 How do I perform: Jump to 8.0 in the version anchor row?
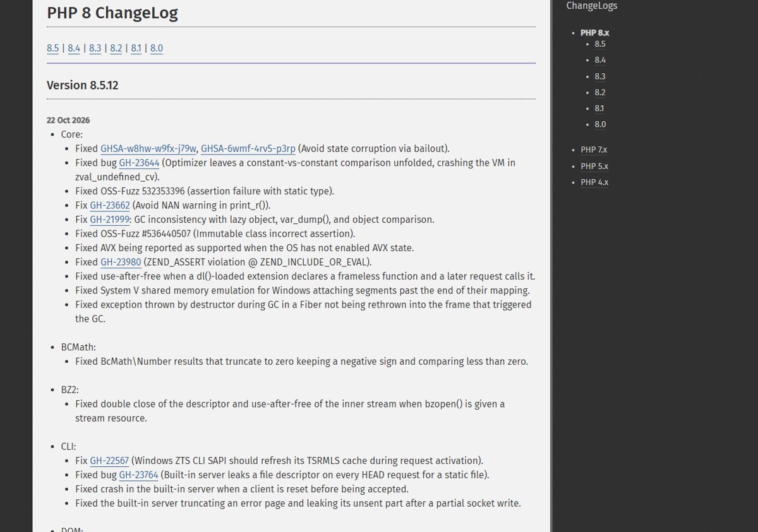(x=156, y=48)
